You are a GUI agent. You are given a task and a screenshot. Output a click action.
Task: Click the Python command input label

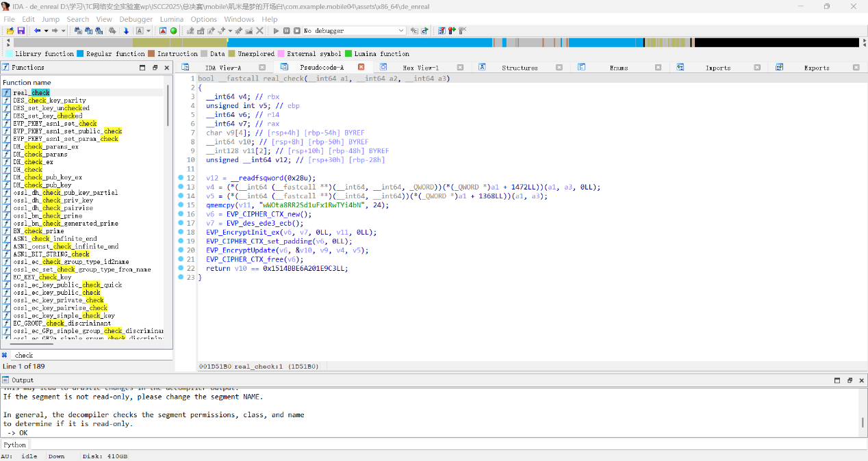14,445
